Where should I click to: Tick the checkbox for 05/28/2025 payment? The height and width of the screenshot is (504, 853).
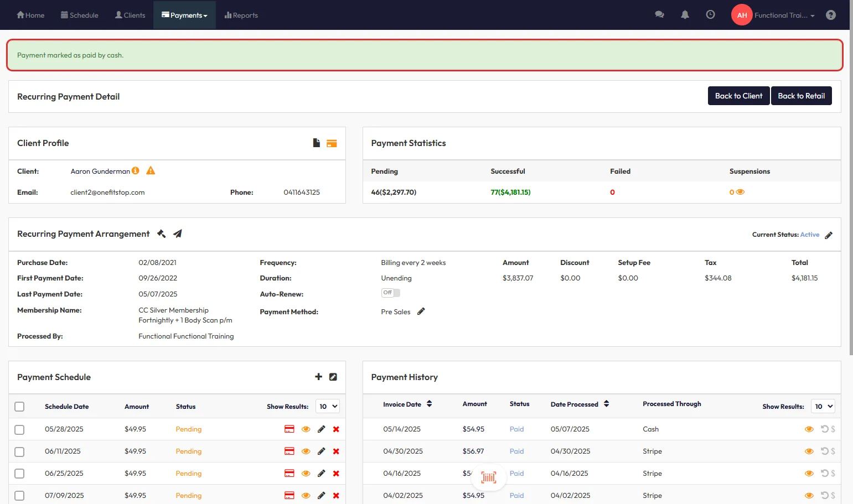pos(19,429)
